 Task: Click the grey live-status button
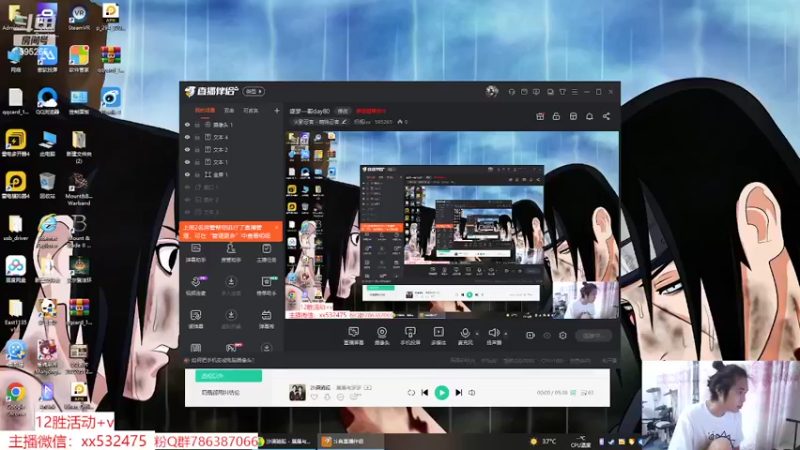pyautogui.click(x=594, y=336)
